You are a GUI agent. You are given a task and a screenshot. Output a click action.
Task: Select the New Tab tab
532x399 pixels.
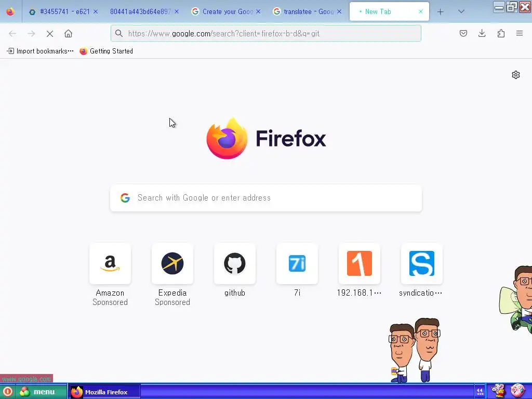(389, 11)
